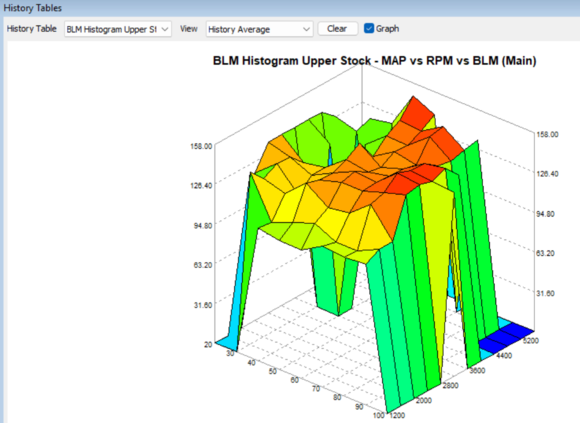The width and height of the screenshot is (580, 423).
Task: Click the History Tables panel title
Action: tap(33, 8)
